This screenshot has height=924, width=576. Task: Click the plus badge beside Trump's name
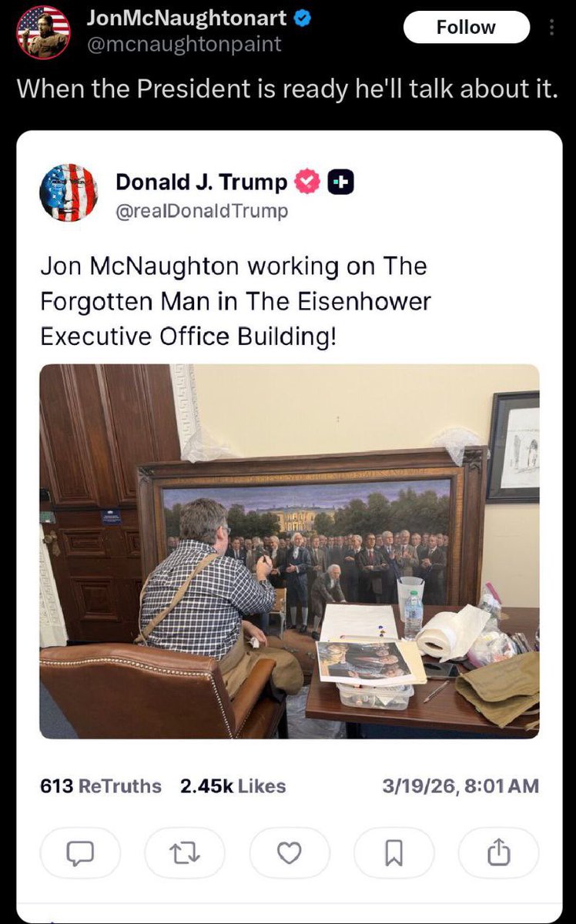340,182
